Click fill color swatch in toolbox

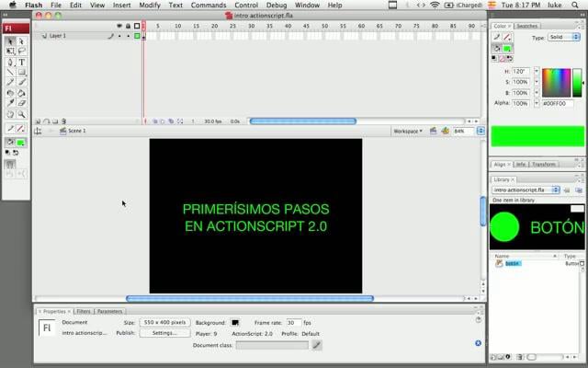[21, 143]
